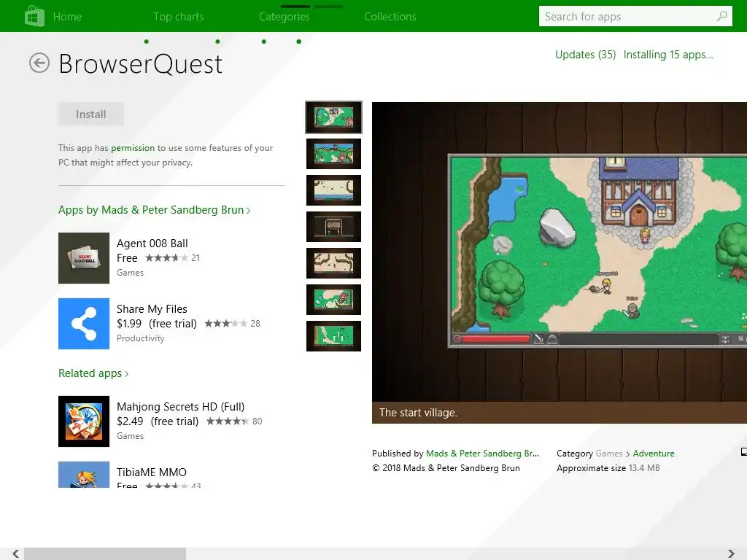
Task: Open the Top charts tab
Action: pos(179,17)
